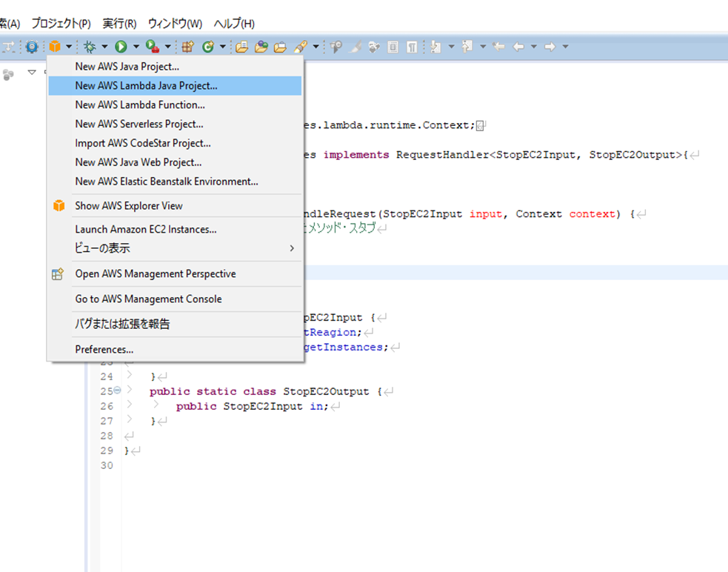728x572 pixels.
Task: Choose New AWS Lambda Function...
Action: pos(175,104)
